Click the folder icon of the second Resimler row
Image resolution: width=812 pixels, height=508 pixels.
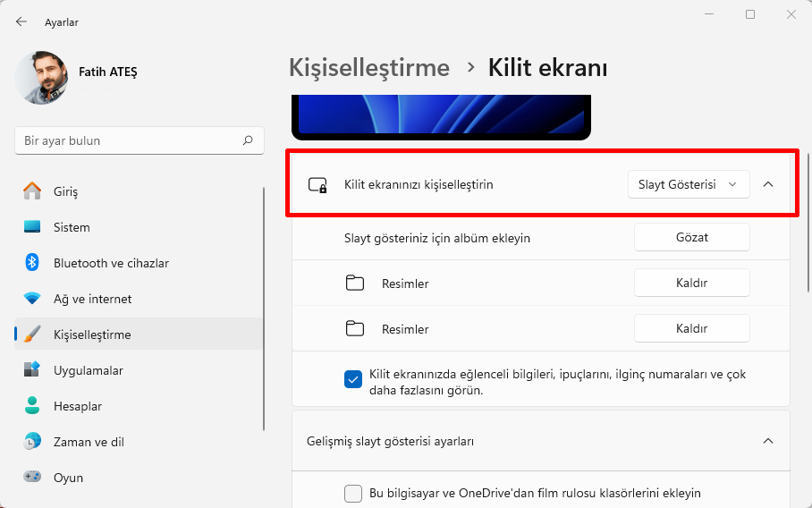[x=355, y=329]
